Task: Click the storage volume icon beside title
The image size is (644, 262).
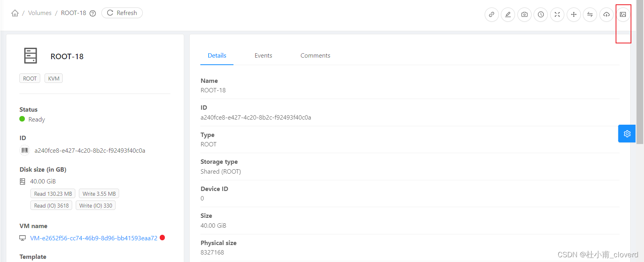Action: [30, 56]
